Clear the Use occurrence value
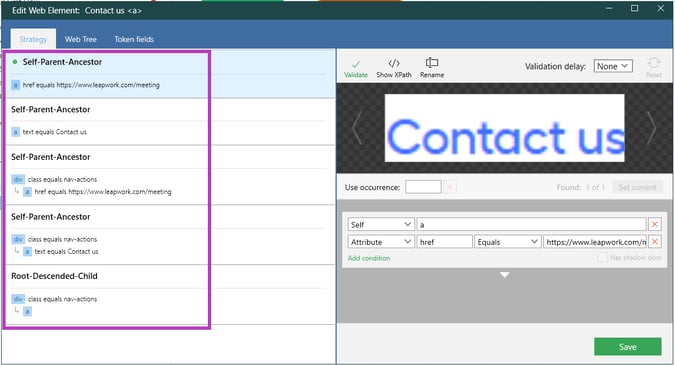Image resolution: width=675 pixels, height=365 pixels. 450,187
